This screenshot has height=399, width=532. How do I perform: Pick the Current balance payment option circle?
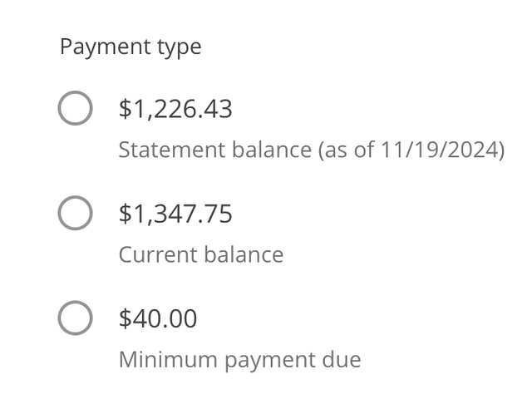click(75, 214)
